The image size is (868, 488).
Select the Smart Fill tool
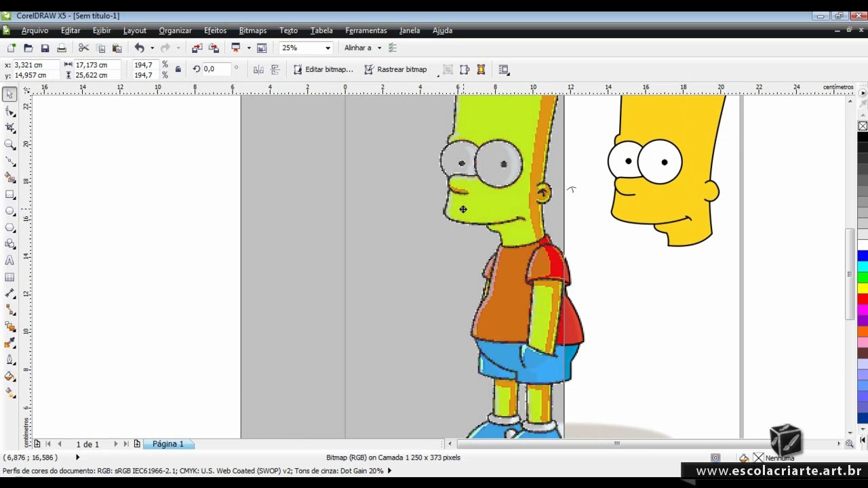[10, 178]
